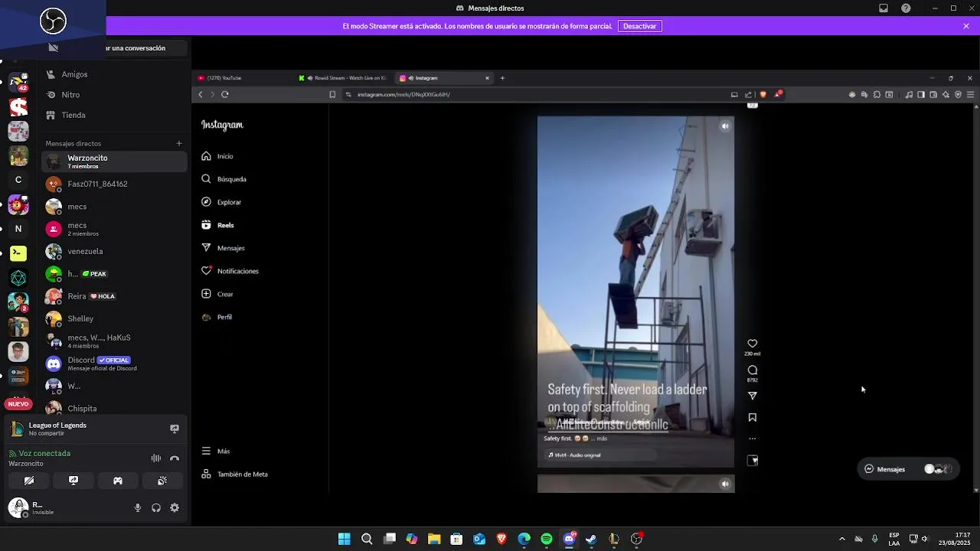Share League of Legends screen icon
Viewport: 980px width, 551px height.
tap(175, 429)
